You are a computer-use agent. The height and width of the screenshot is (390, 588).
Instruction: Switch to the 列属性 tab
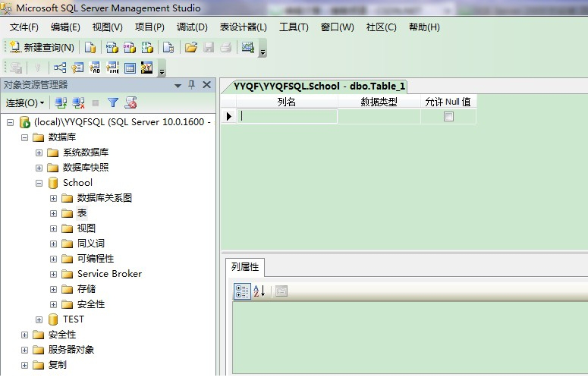[245, 267]
